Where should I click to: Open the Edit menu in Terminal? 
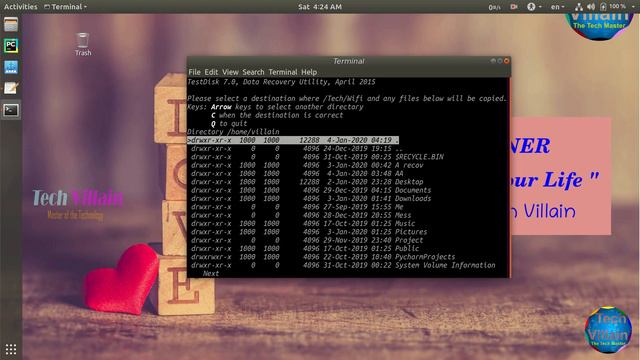(211, 72)
